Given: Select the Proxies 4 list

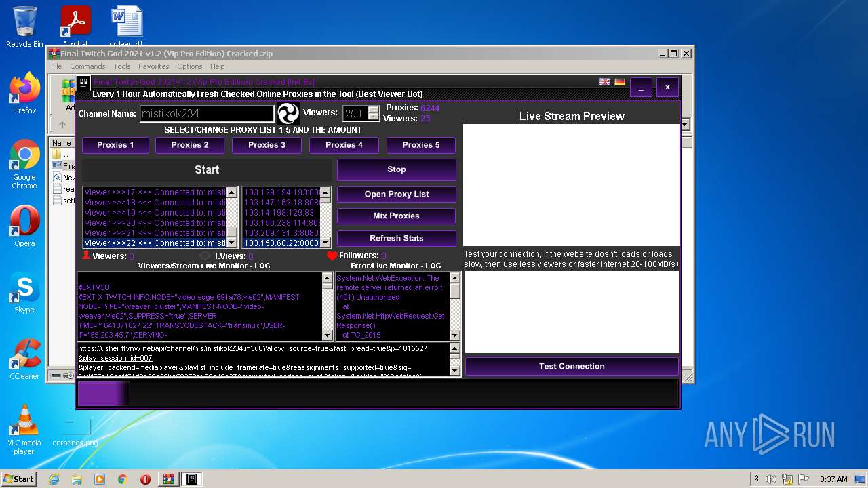Looking at the screenshot, I should [344, 145].
